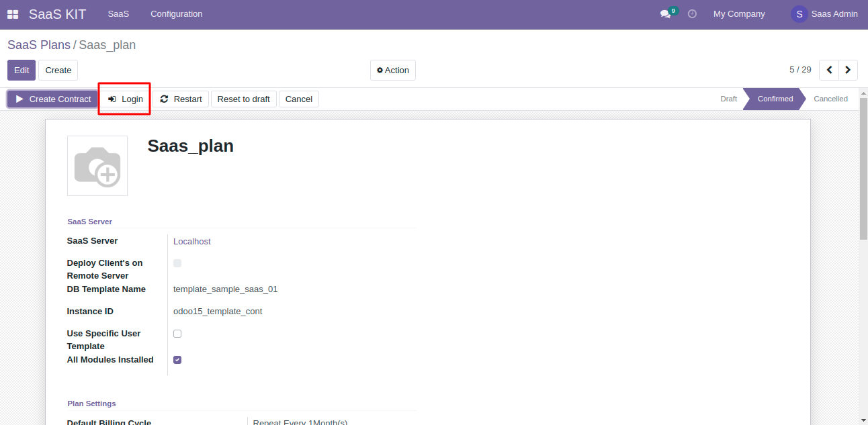Click the DB Template Name label

tap(106, 289)
